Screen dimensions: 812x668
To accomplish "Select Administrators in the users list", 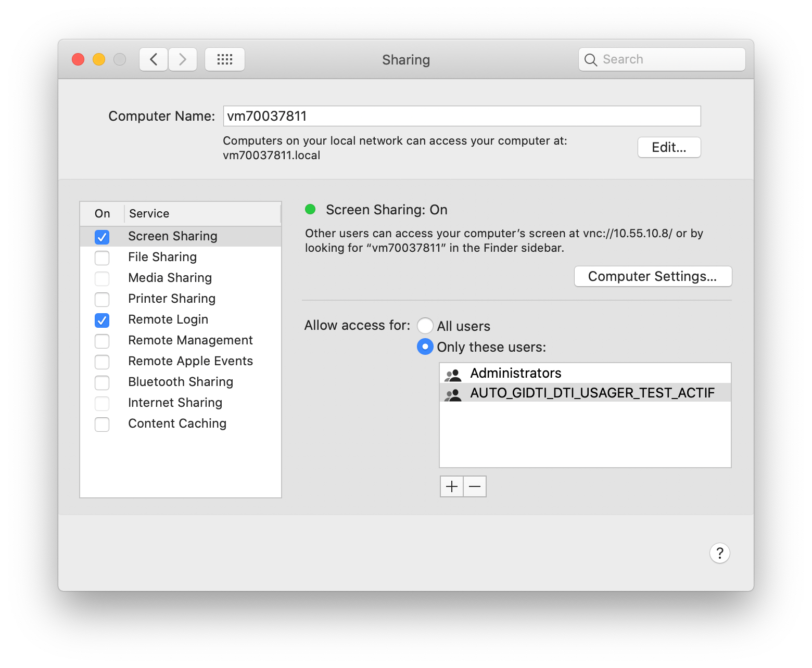I will (x=586, y=374).
